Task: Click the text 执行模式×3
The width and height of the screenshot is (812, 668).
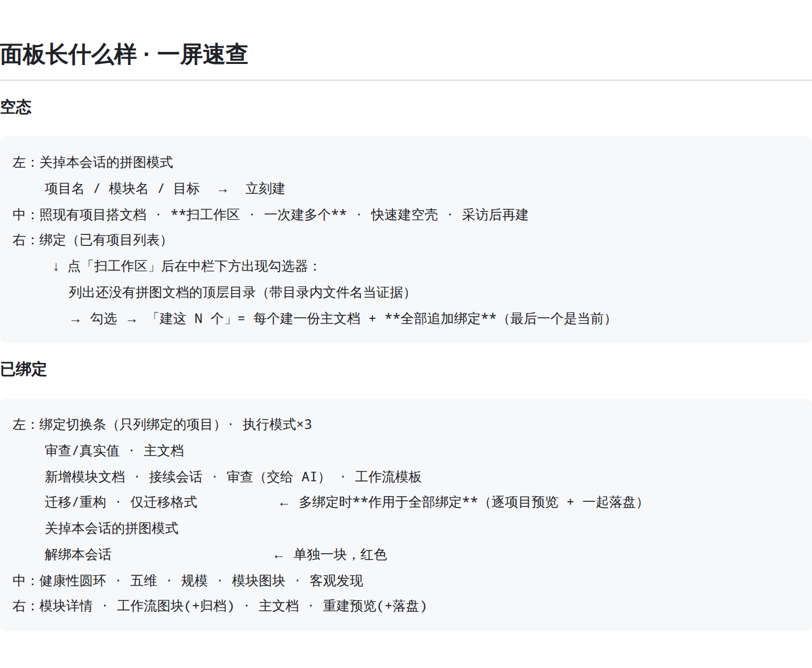Action: point(277,425)
